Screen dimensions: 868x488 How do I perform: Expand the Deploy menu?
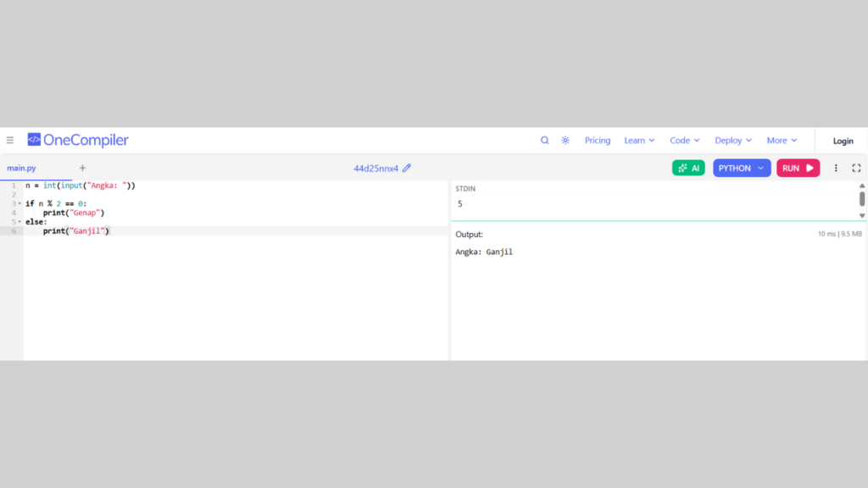point(733,141)
